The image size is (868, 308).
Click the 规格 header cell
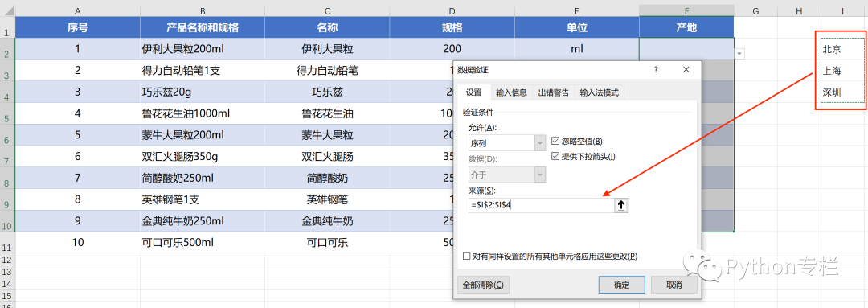pos(452,27)
